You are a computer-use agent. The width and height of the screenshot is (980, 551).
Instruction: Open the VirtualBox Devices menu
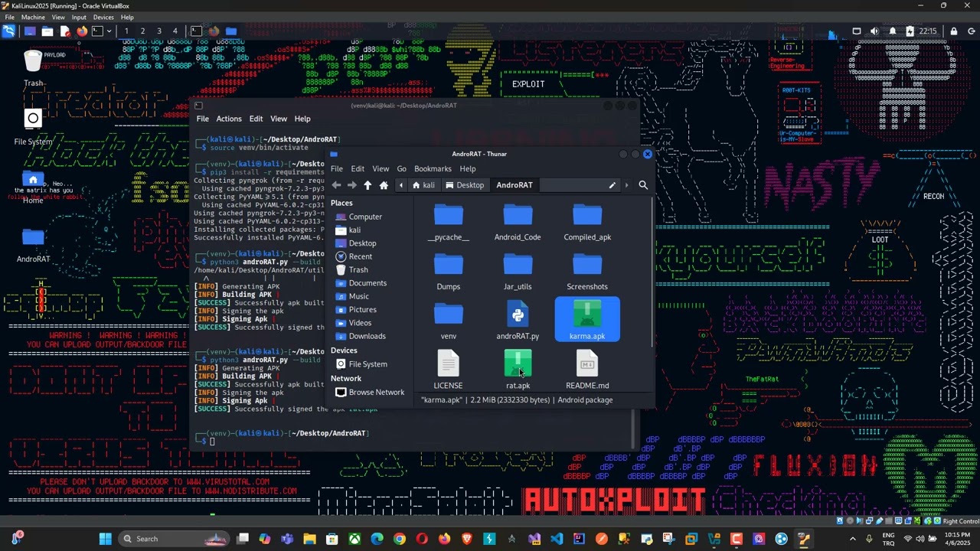click(x=103, y=17)
